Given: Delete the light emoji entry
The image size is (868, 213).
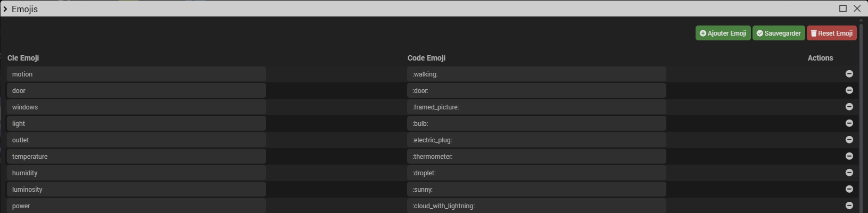Looking at the screenshot, I should pos(849,123).
